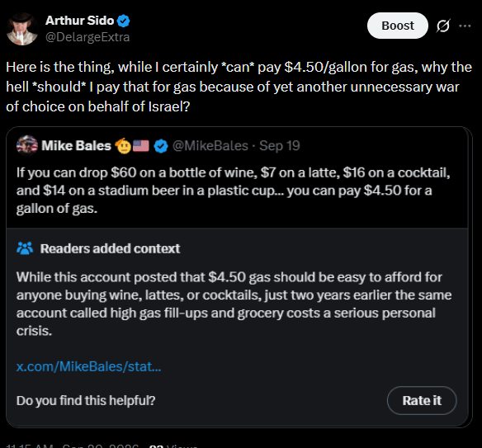
Task: Open the x.com/MikeBales/stat... link
Action: pyautogui.click(x=88, y=366)
